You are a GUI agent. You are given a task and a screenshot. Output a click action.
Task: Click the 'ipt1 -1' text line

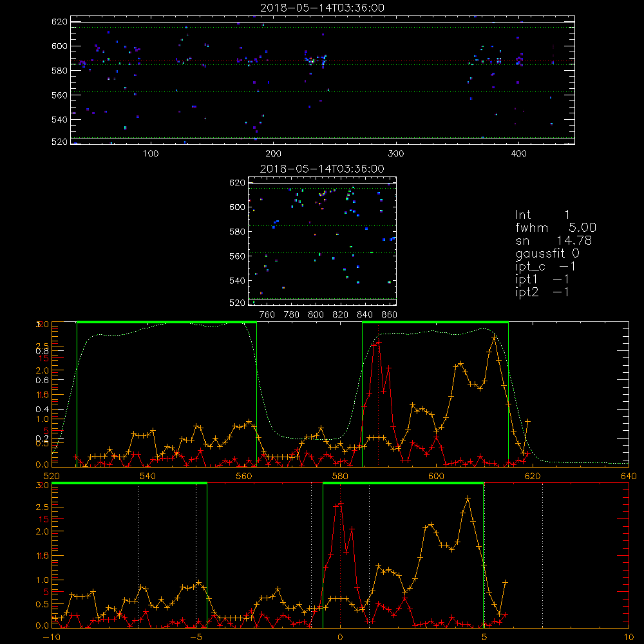(542, 279)
